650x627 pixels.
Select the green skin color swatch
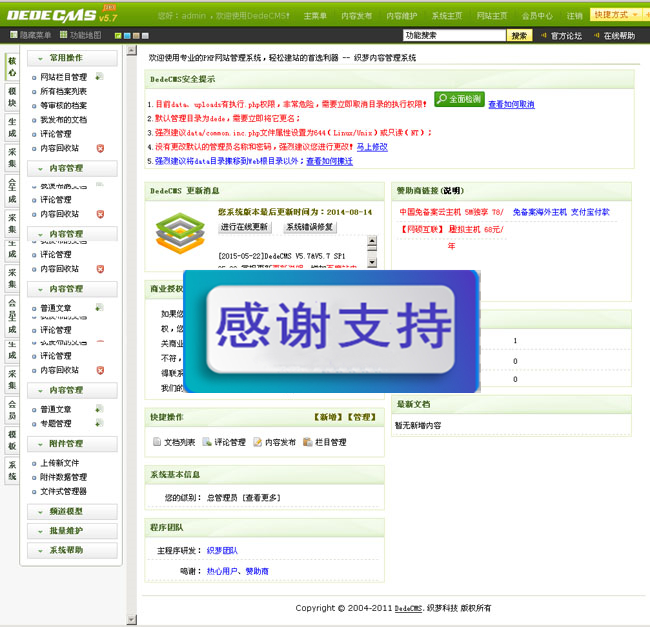click(x=118, y=36)
